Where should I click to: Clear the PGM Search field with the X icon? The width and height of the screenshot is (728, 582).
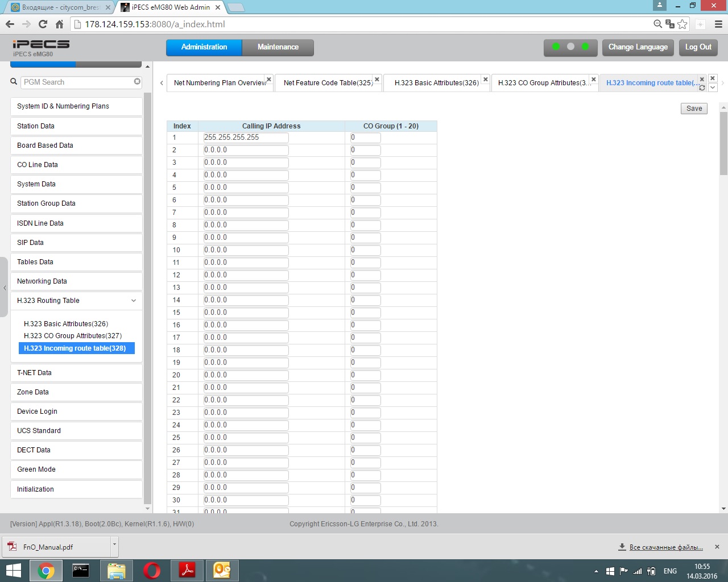point(137,82)
